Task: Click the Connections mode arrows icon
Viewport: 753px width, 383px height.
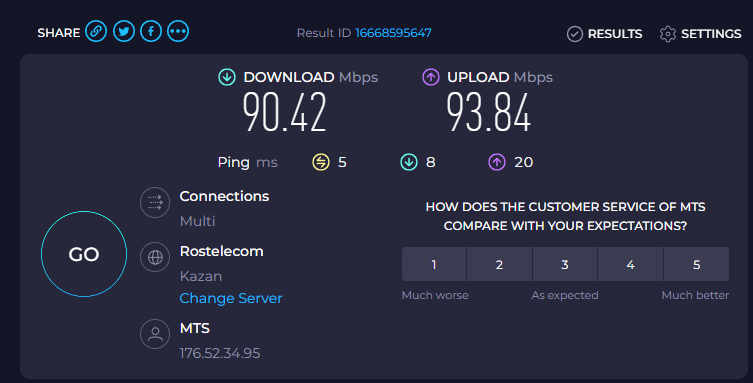Action: coord(155,203)
